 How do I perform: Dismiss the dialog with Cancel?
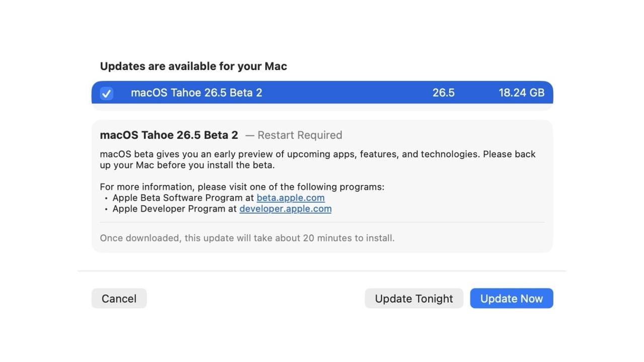click(119, 298)
